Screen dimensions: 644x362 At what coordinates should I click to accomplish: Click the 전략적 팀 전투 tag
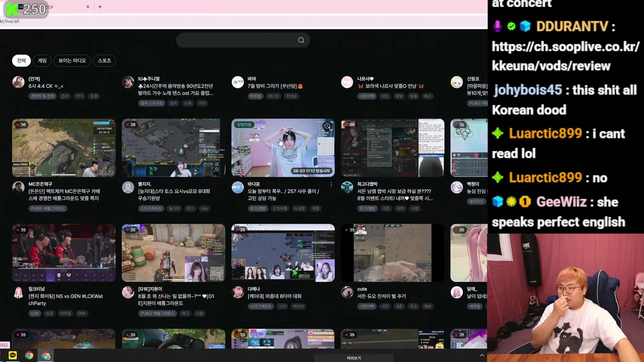pyautogui.click(x=42, y=96)
